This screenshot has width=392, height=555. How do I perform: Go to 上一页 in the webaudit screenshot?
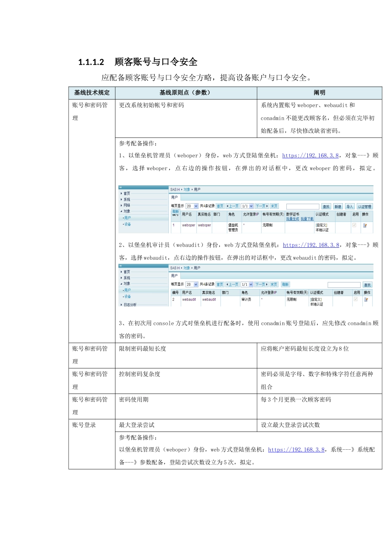[x=232, y=285]
